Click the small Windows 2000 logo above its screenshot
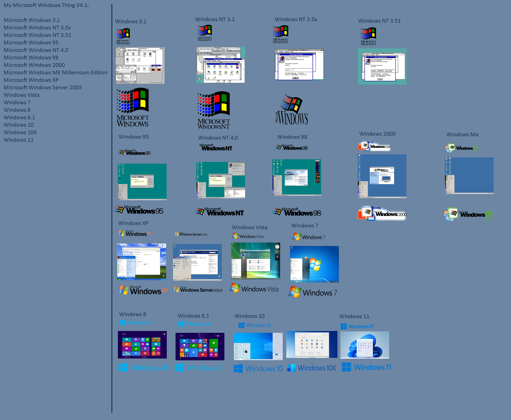This screenshot has width=511, height=420. coord(374,146)
